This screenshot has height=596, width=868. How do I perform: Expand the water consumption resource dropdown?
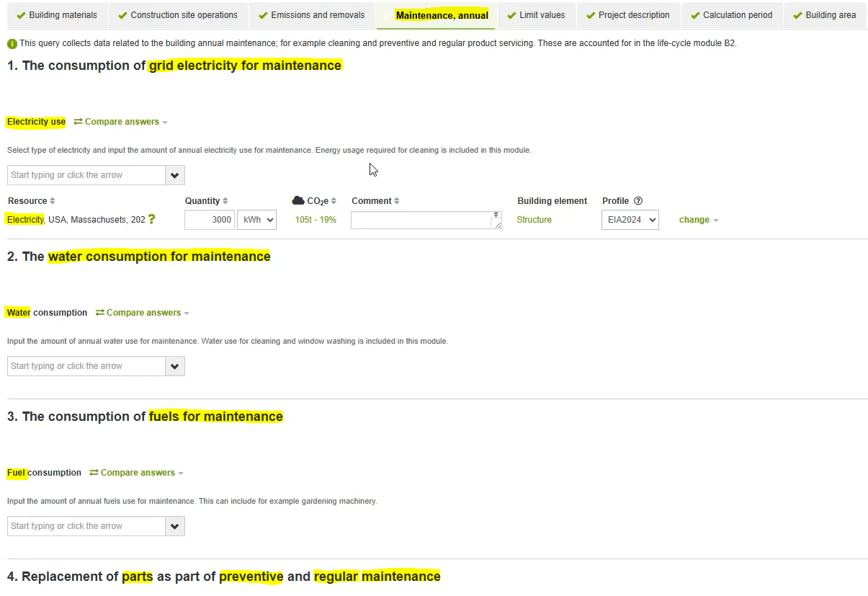pos(174,365)
